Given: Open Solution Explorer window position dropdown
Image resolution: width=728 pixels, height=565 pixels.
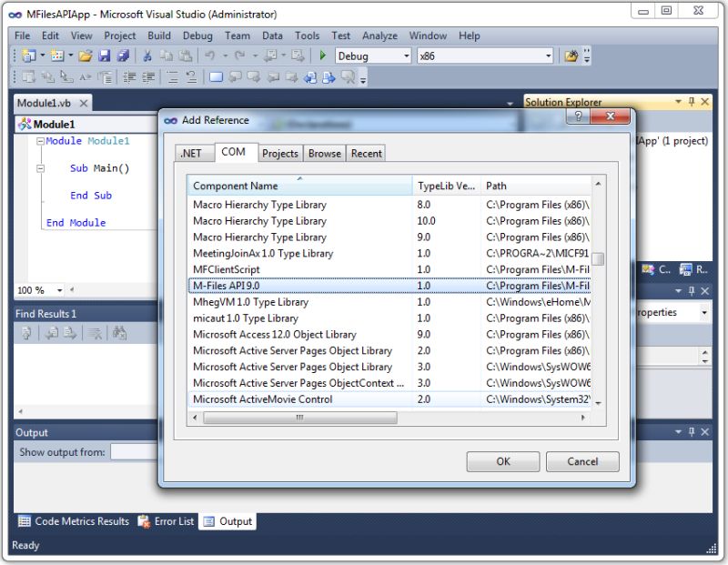Looking at the screenshot, I should tap(678, 101).
